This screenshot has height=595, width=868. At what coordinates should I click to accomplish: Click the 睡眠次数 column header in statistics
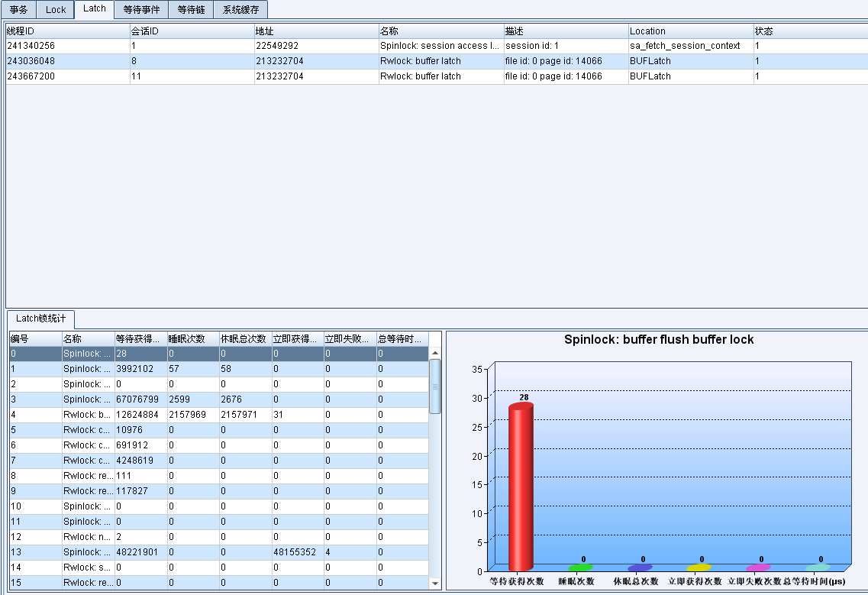tap(192, 338)
